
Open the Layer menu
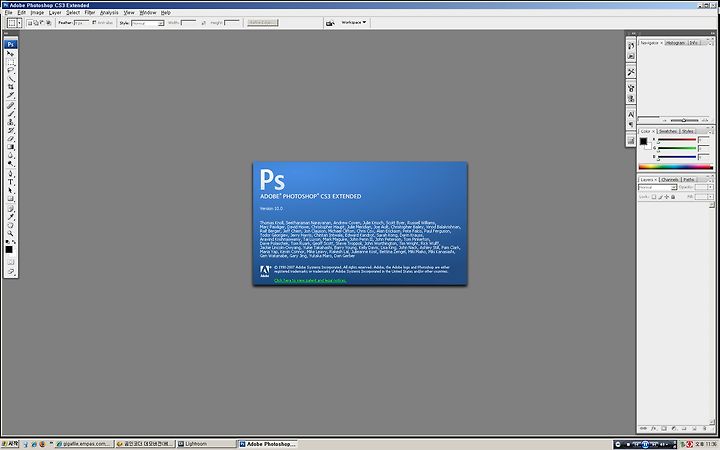[55, 13]
